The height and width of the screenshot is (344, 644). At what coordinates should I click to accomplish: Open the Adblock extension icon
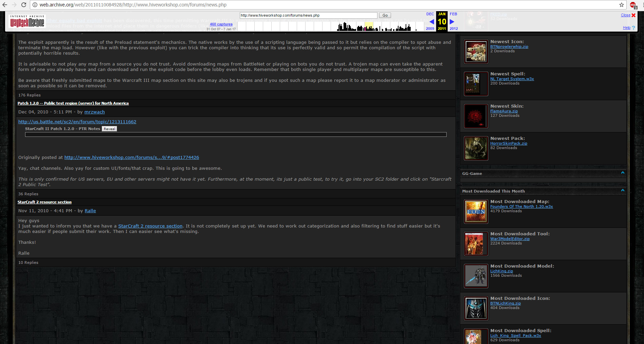coord(633,5)
